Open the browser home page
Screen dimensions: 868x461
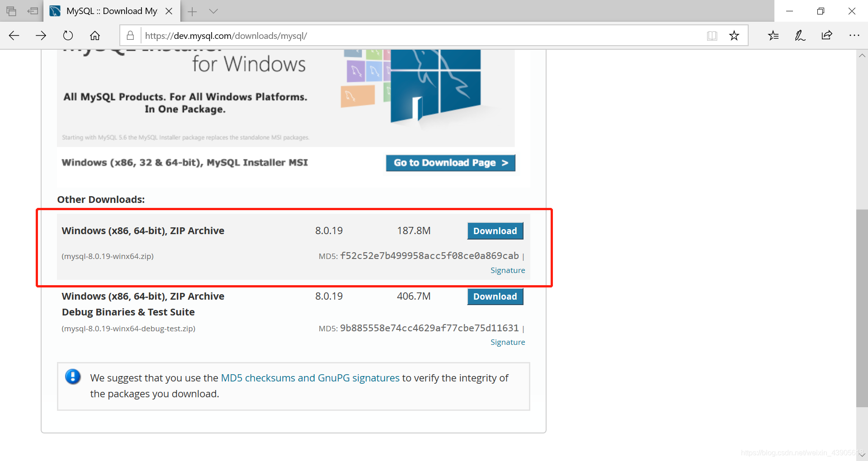pyautogui.click(x=95, y=36)
